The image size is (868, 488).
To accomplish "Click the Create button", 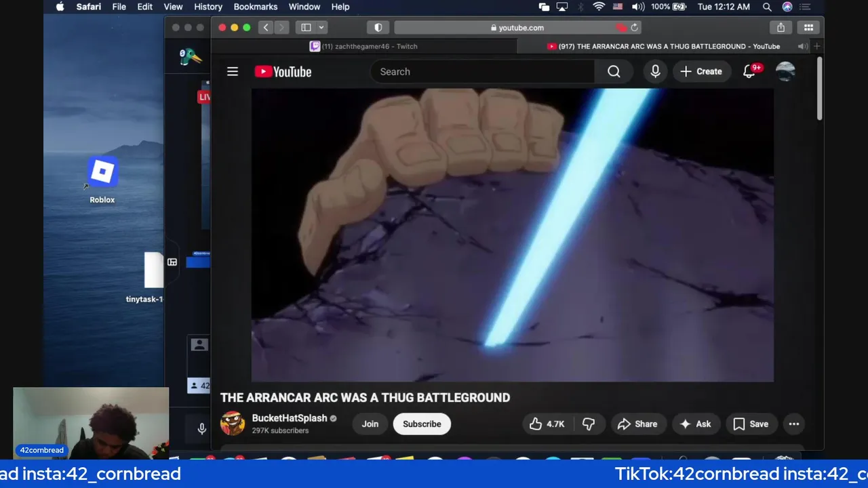I will (x=701, y=71).
